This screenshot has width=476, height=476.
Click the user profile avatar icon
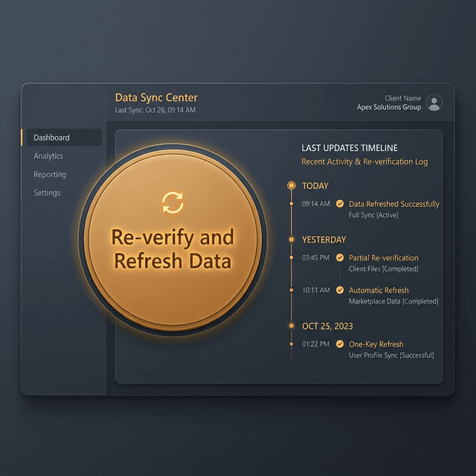[x=434, y=103]
